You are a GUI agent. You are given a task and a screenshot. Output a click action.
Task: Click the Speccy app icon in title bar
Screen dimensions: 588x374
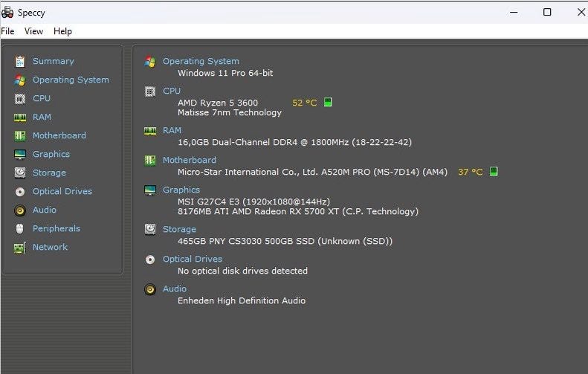click(7, 13)
